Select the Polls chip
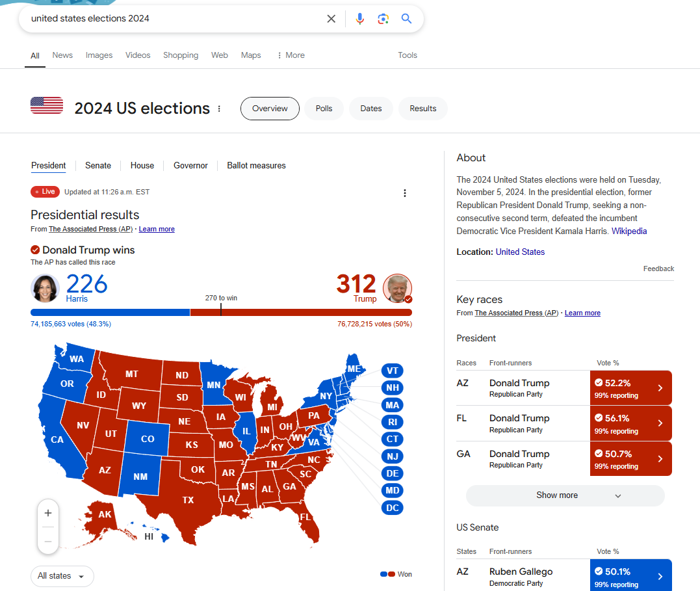 click(x=324, y=109)
